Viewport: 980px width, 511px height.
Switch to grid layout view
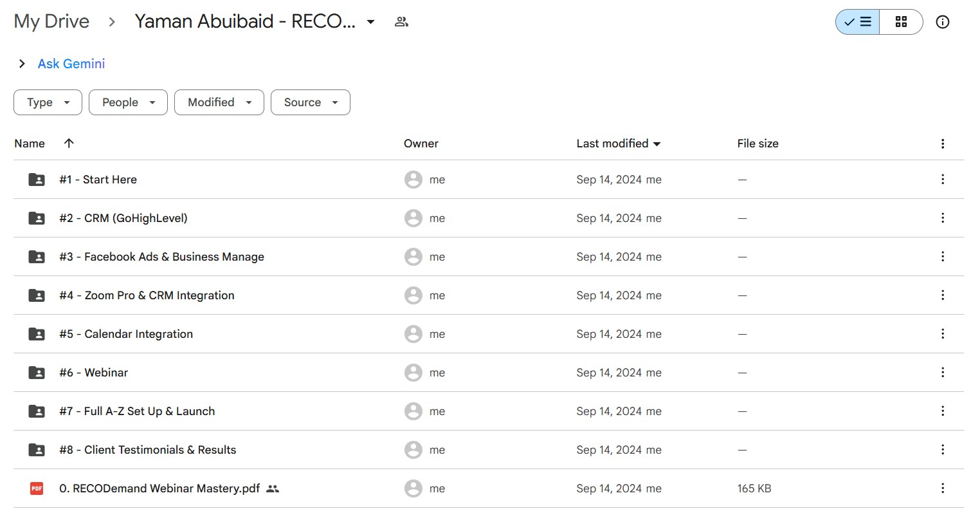click(901, 22)
